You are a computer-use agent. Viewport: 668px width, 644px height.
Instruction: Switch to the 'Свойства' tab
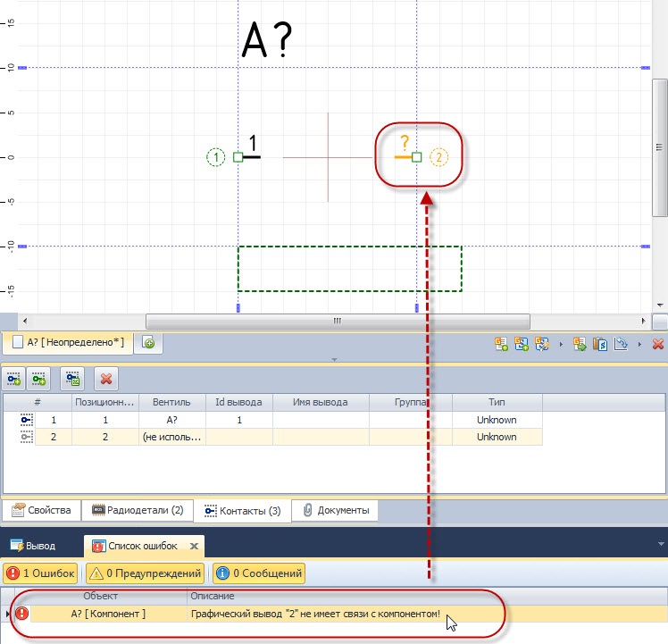pos(41,511)
